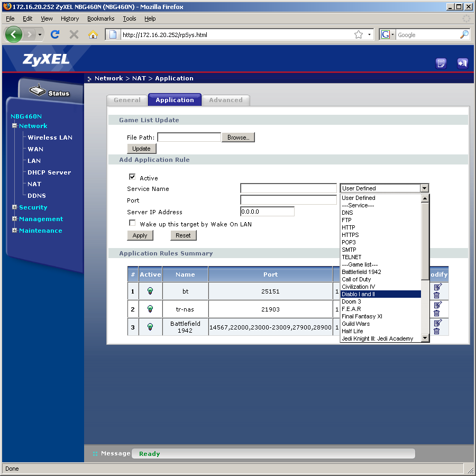Switch to the Advanced tab
476x476 pixels.
tap(226, 100)
